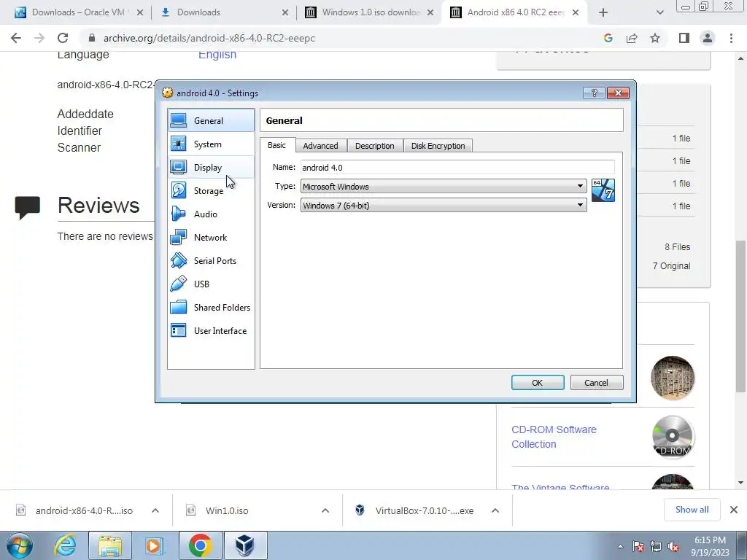Screen dimensions: 747x560
Task: Click the help question mark button in Settings dialog
Action: tap(594, 93)
